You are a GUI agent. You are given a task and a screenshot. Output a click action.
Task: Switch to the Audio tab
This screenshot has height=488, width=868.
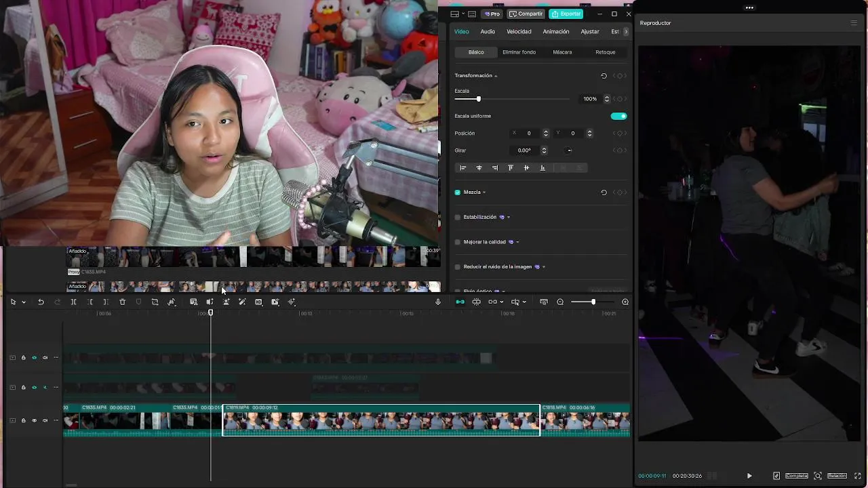488,32
